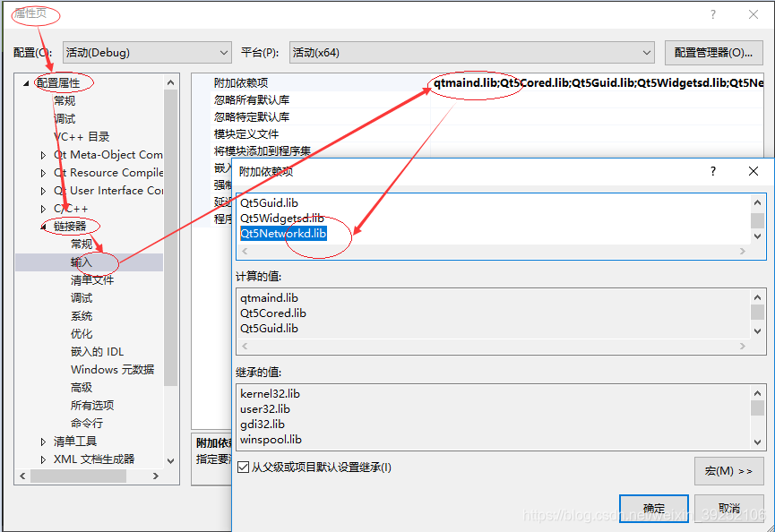This screenshot has width=775, height=532.
Task: Select the 优化 tree item
Action: [81, 333]
